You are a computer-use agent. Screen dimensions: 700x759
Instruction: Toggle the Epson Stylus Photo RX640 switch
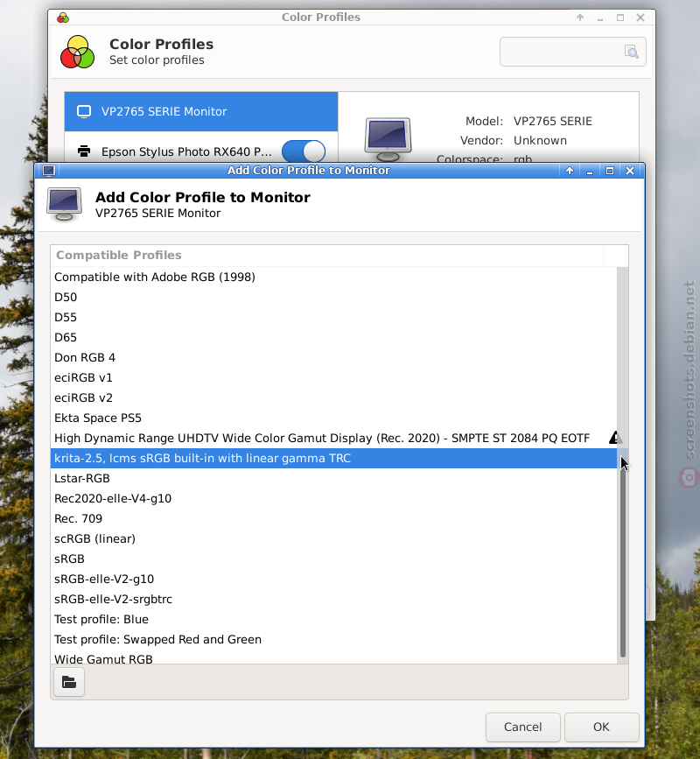point(304,151)
